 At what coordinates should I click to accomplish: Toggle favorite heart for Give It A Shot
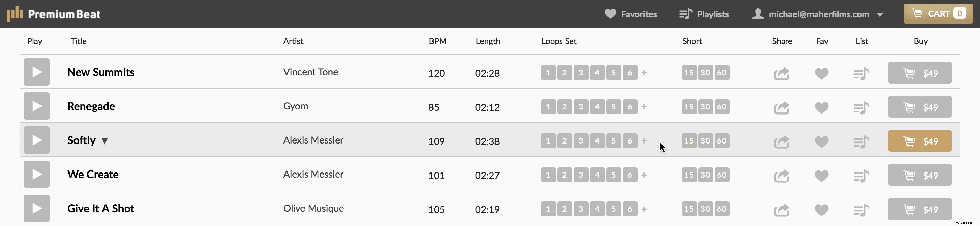click(821, 210)
